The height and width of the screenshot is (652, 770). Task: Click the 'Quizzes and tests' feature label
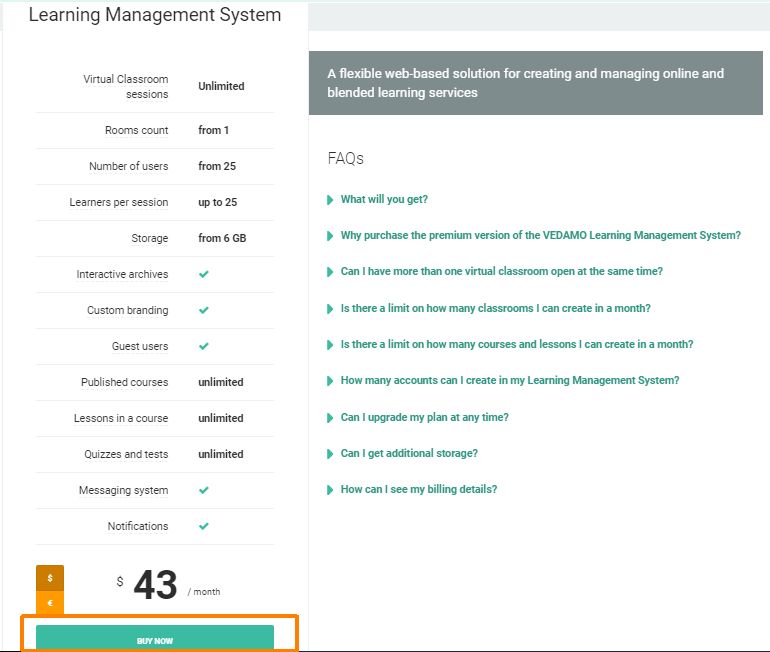(126, 454)
